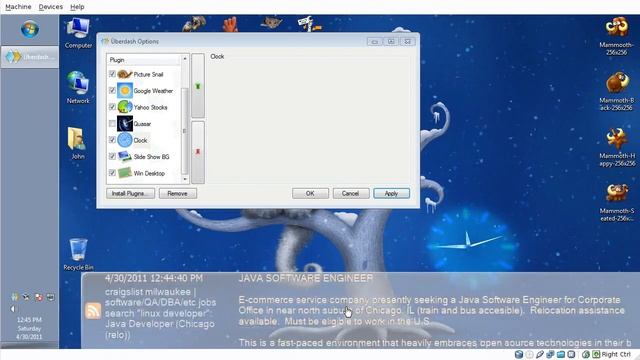Toggle the Picture Snail plugin checkbox
The image size is (640, 360).
click(112, 74)
